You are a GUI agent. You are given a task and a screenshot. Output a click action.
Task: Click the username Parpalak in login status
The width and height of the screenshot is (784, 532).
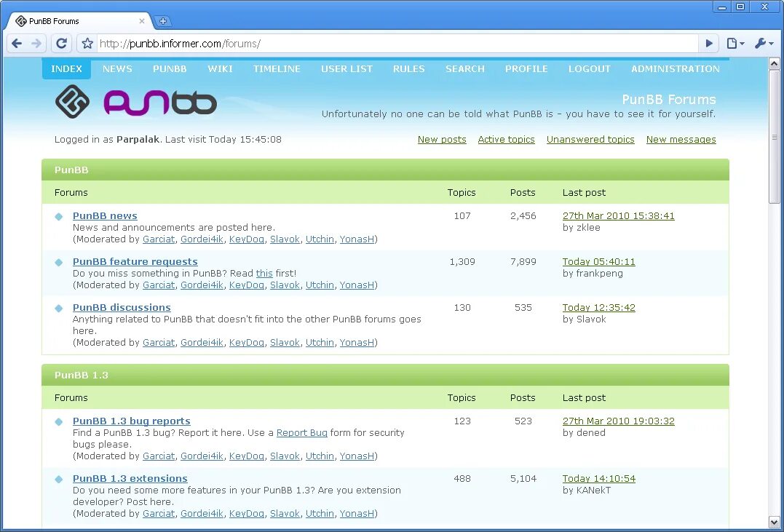click(138, 140)
